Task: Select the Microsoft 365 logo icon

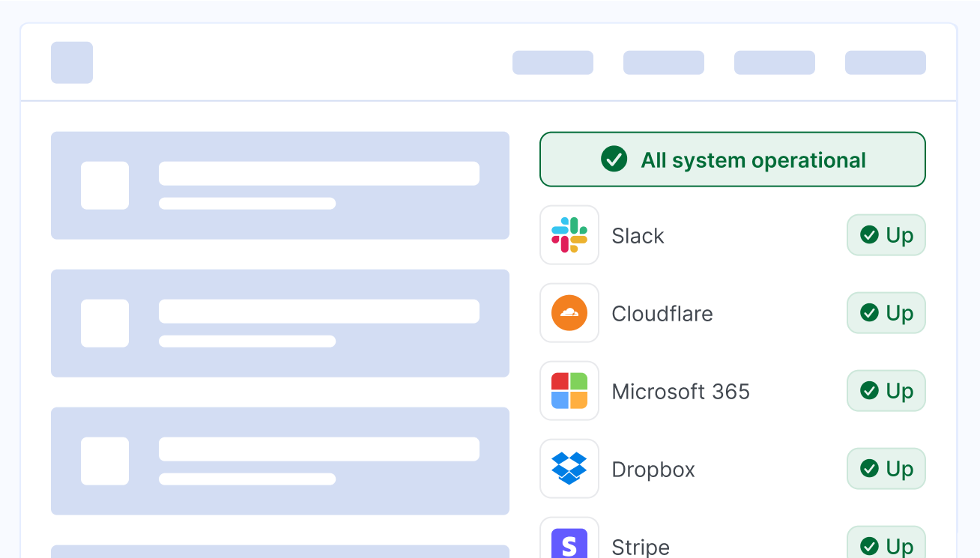Action: (x=569, y=391)
